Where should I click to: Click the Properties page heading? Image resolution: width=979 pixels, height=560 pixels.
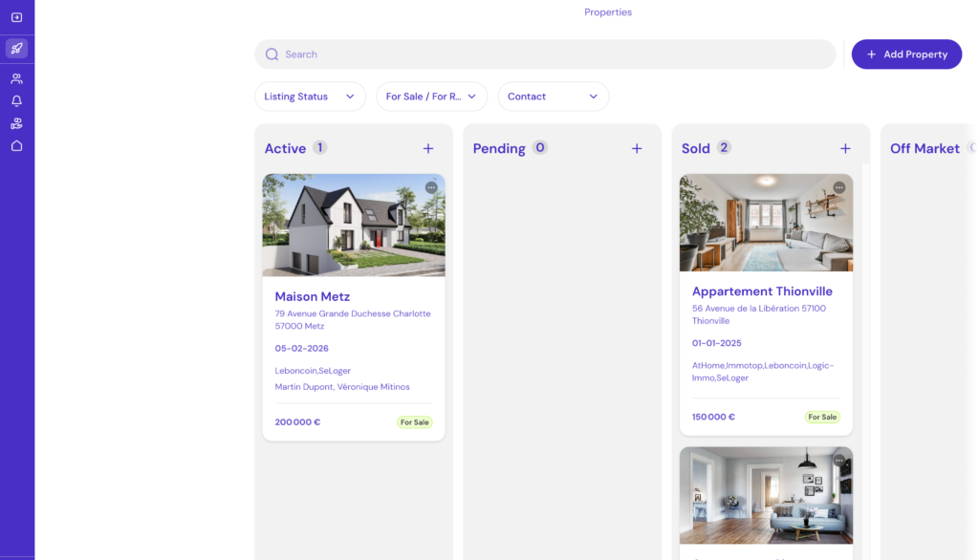tap(608, 12)
